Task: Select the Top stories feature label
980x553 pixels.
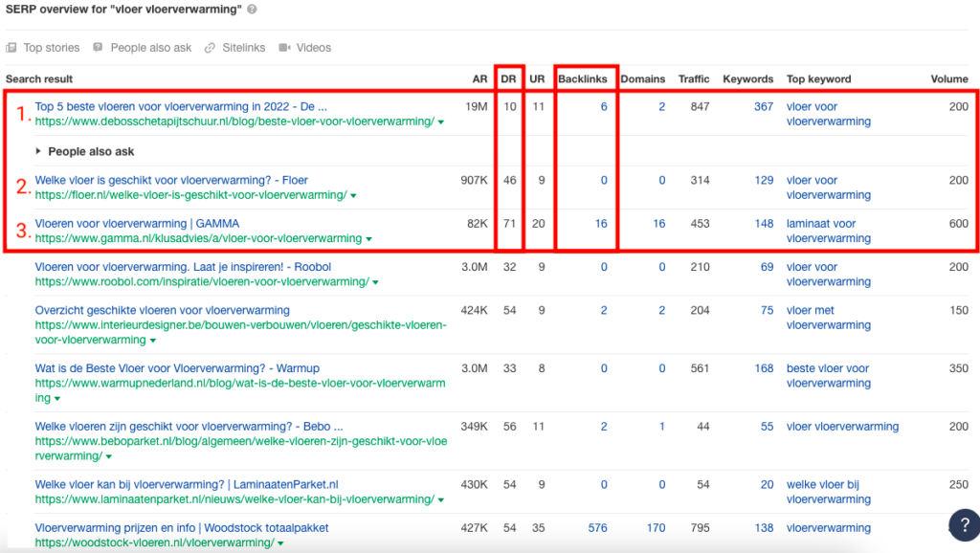Action: pos(52,48)
